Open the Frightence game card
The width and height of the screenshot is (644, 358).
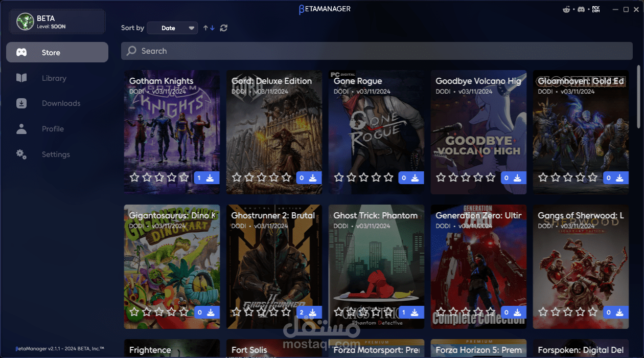coord(172,348)
